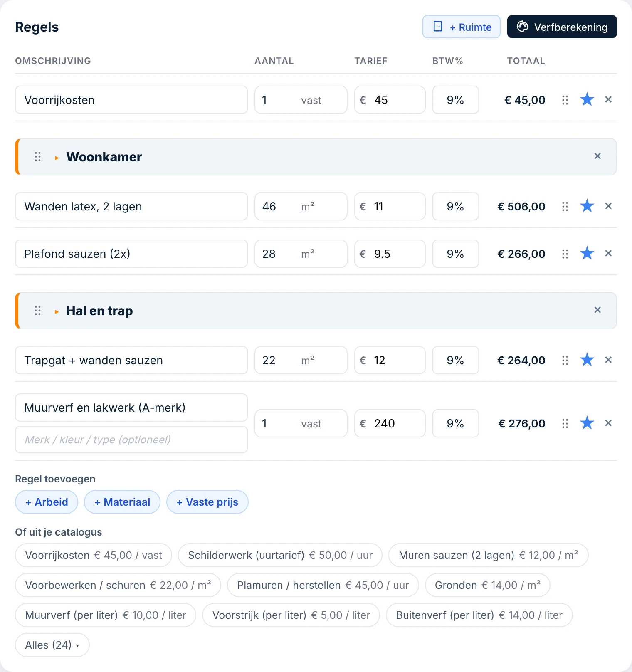This screenshot has width=632, height=672.
Task: Add catalogue item Voorrijkosten € 45,00
Action: [x=94, y=555]
